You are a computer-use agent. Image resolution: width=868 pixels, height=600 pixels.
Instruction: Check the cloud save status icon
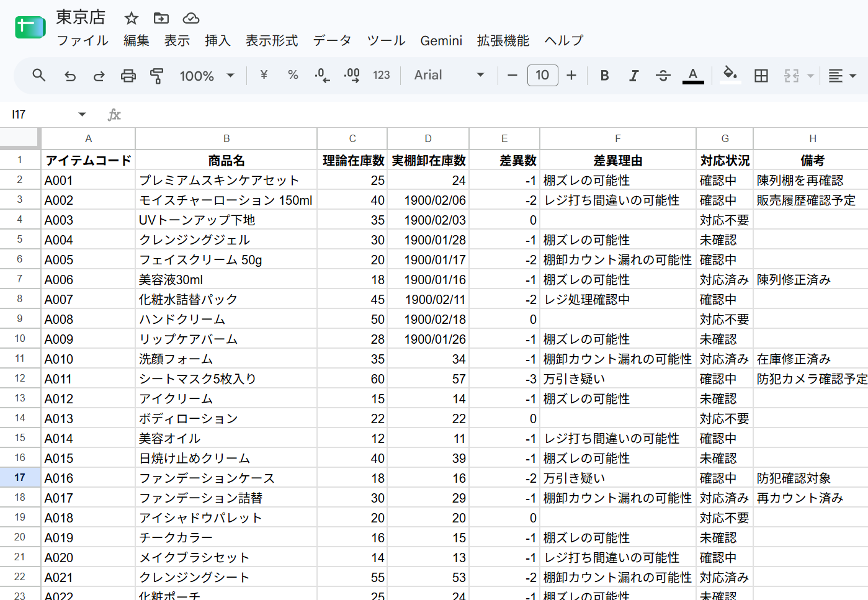[191, 18]
